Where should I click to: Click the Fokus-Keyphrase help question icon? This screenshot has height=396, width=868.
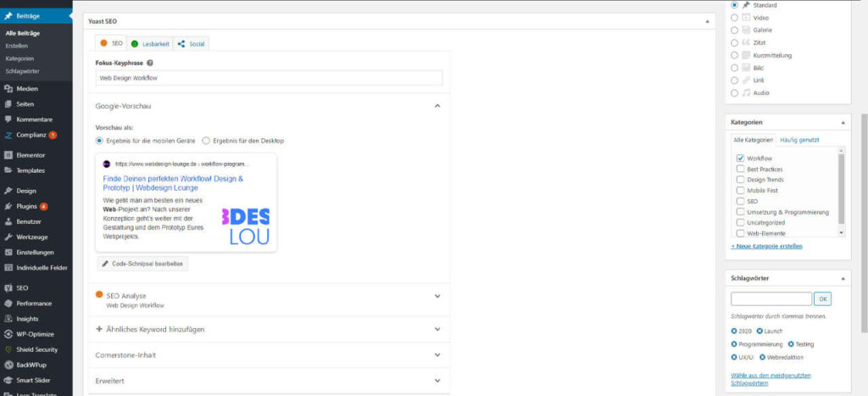click(150, 63)
